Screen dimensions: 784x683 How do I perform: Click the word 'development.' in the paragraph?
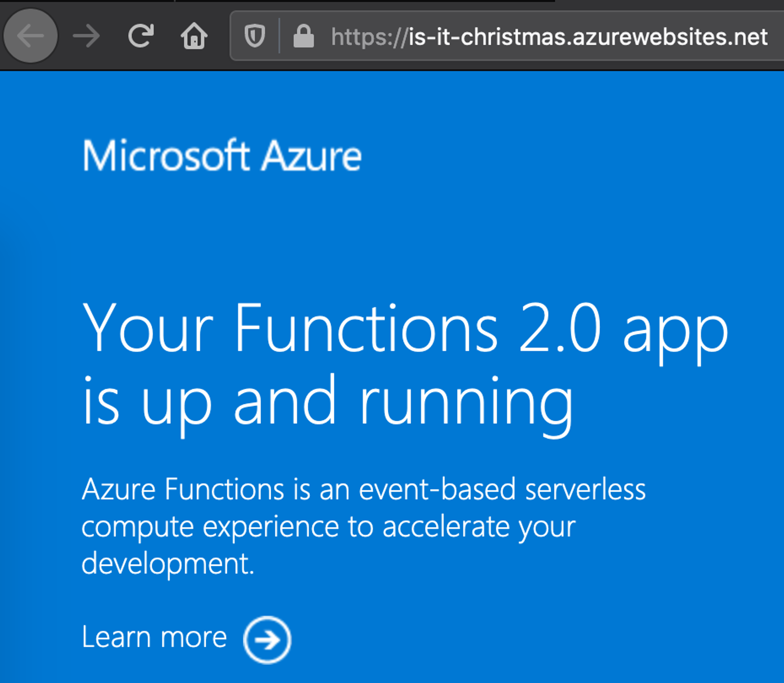[x=168, y=564]
